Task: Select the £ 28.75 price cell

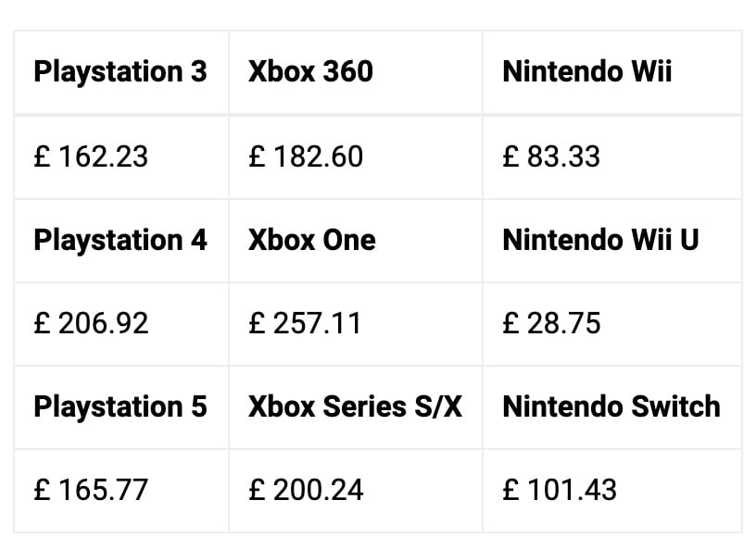Action: (551, 323)
